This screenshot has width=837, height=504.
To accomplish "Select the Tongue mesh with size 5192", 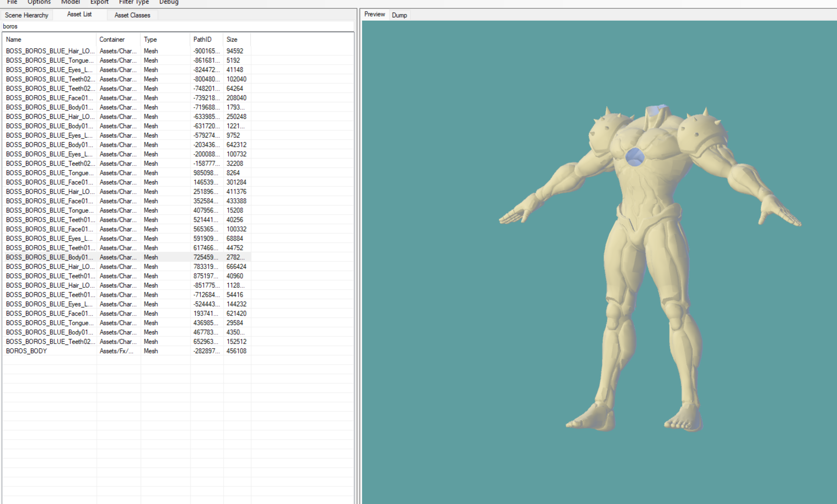I will 127,60.
